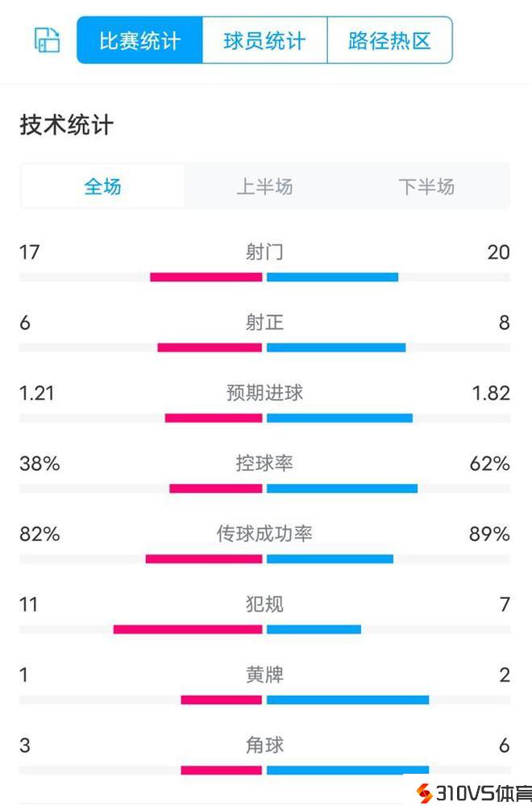Click the lineup layout icon at top left

47,40
